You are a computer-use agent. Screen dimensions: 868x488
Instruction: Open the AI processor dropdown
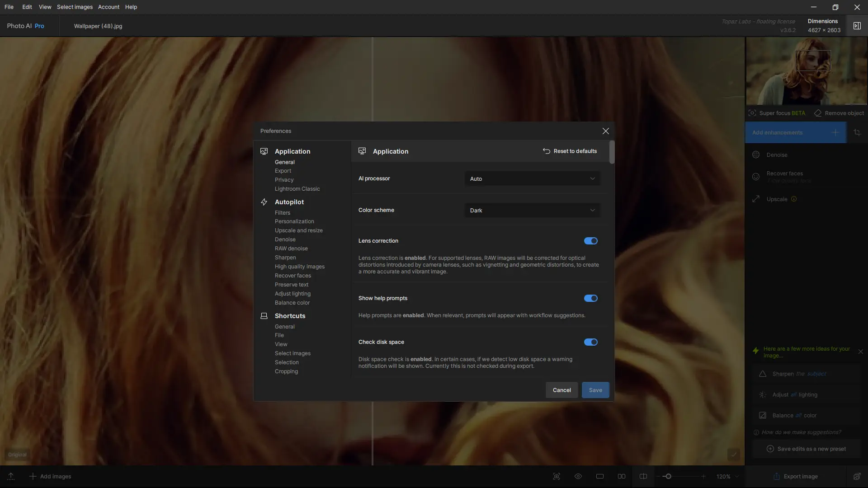pyautogui.click(x=532, y=179)
